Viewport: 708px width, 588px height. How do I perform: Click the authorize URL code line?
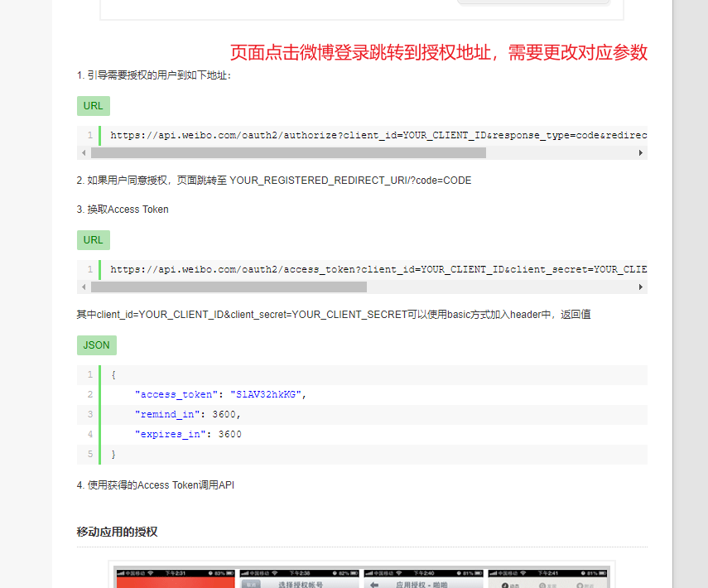coord(378,136)
